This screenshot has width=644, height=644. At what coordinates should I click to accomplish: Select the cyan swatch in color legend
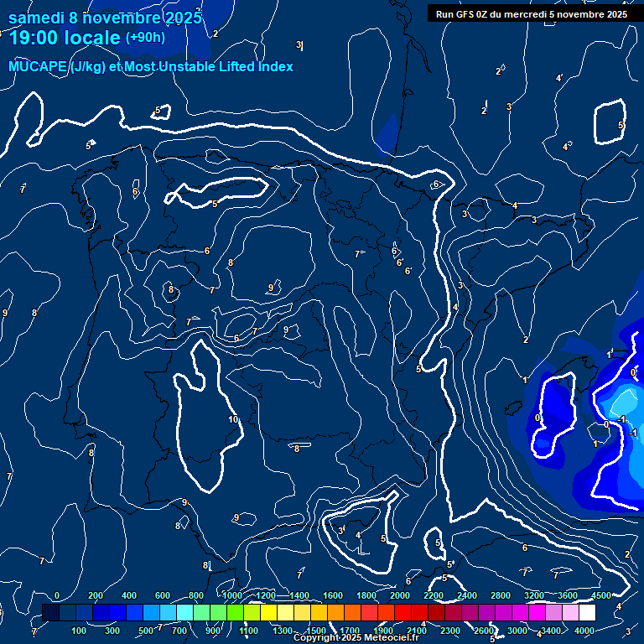click(x=184, y=612)
